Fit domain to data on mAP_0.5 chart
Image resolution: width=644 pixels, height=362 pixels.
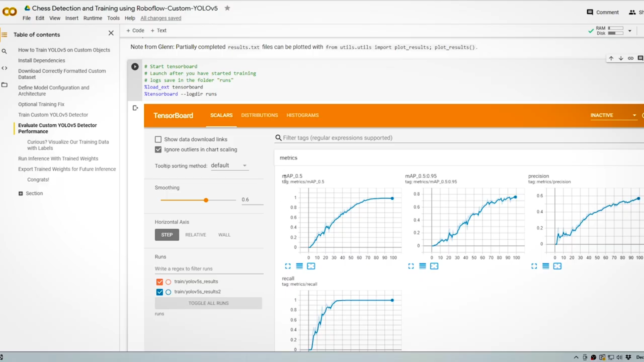[311, 266]
